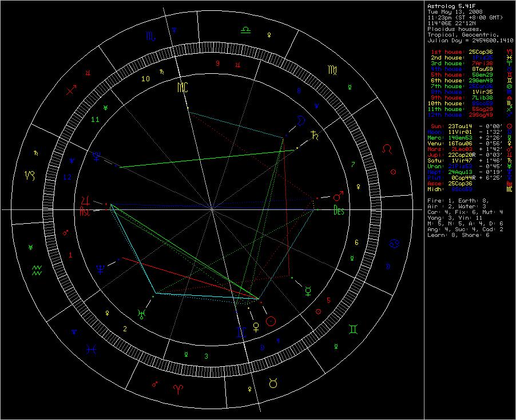Click the yellow Taurus sign on the outer ring
Image resolution: width=516 pixels, height=420 pixels.
coord(274,383)
